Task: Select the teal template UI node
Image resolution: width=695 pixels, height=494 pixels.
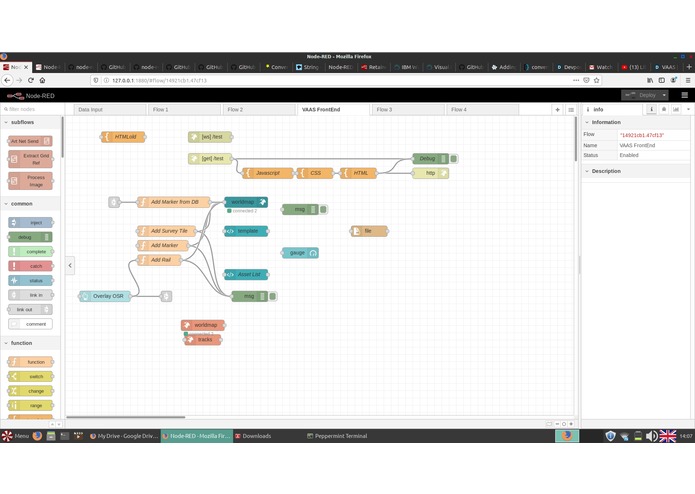Action: click(246, 231)
